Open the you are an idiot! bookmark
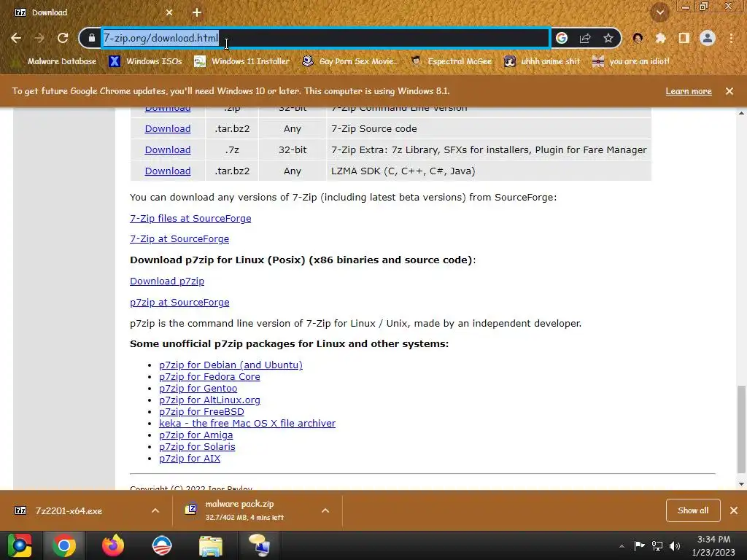747x560 pixels. 631,61
